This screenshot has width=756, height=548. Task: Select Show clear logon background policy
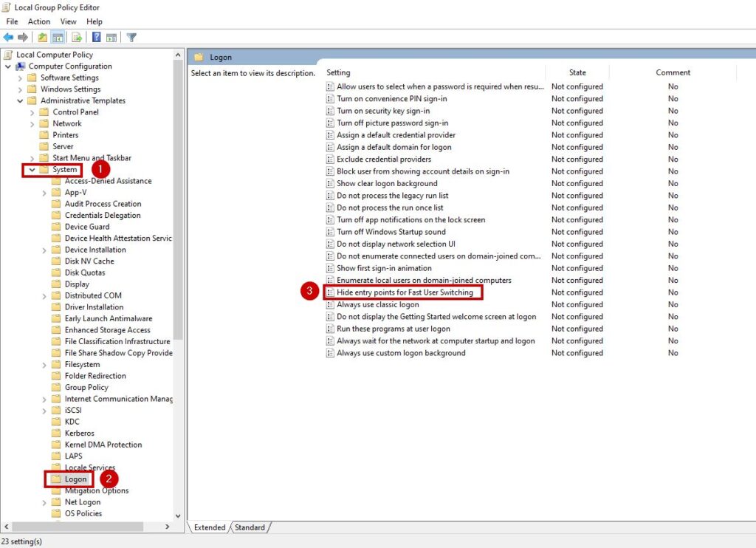coord(387,183)
